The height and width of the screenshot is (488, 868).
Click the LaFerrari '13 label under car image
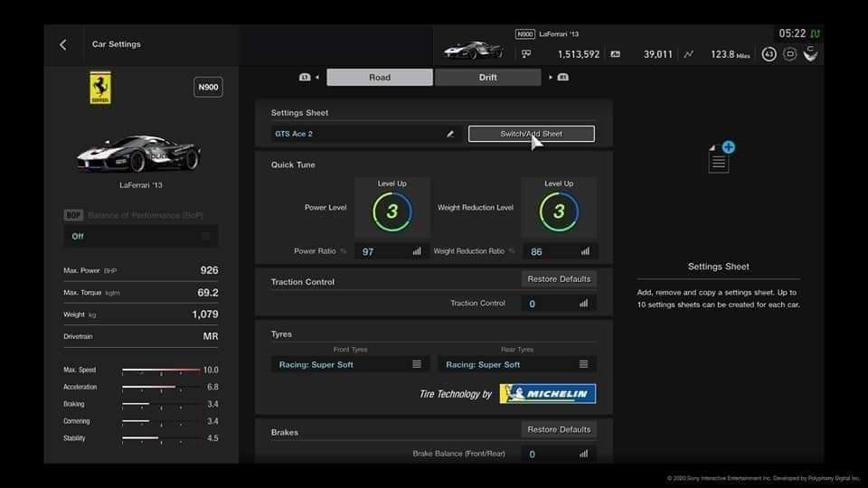[x=141, y=185]
